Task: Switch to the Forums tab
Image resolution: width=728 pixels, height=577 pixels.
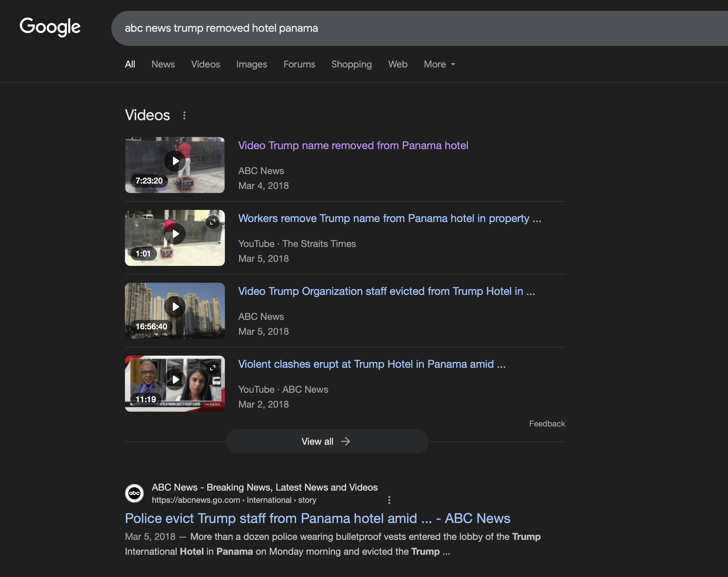Action: click(x=300, y=64)
